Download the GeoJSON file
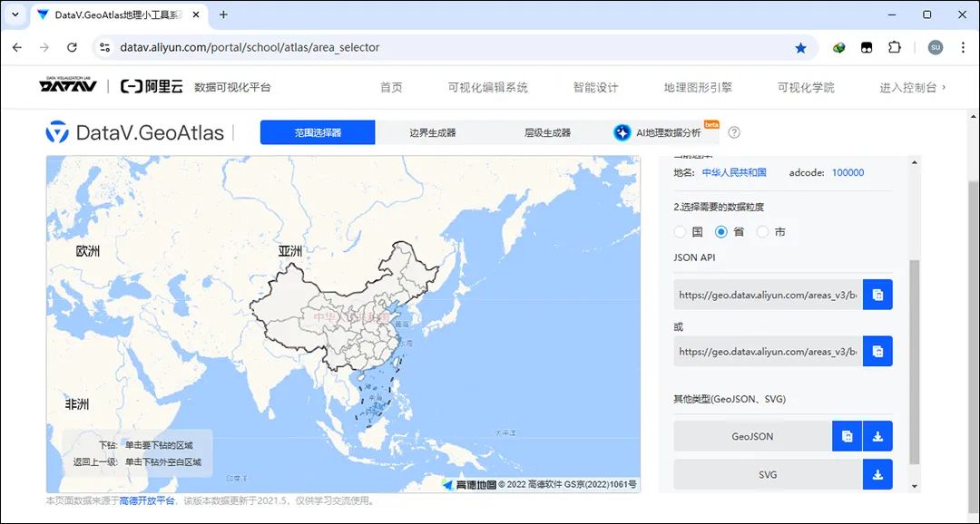The width and height of the screenshot is (980, 524). [877, 436]
